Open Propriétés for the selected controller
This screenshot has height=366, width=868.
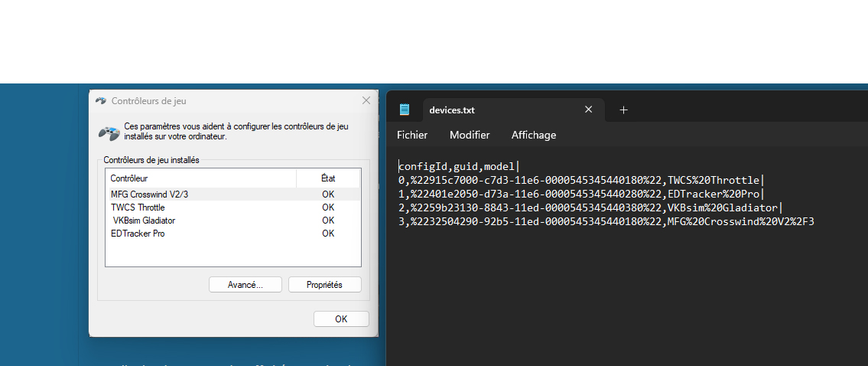coord(324,285)
